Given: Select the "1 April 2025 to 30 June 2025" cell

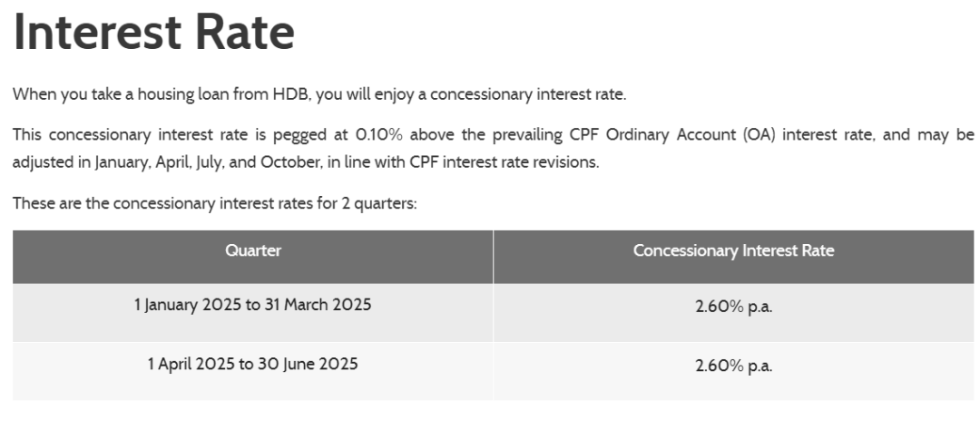Looking at the screenshot, I should (252, 365).
